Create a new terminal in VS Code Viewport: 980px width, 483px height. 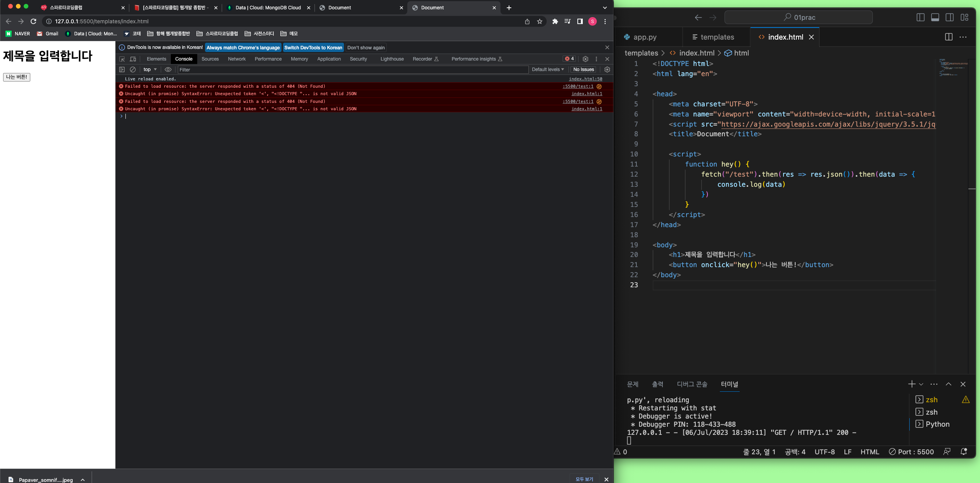click(x=912, y=384)
